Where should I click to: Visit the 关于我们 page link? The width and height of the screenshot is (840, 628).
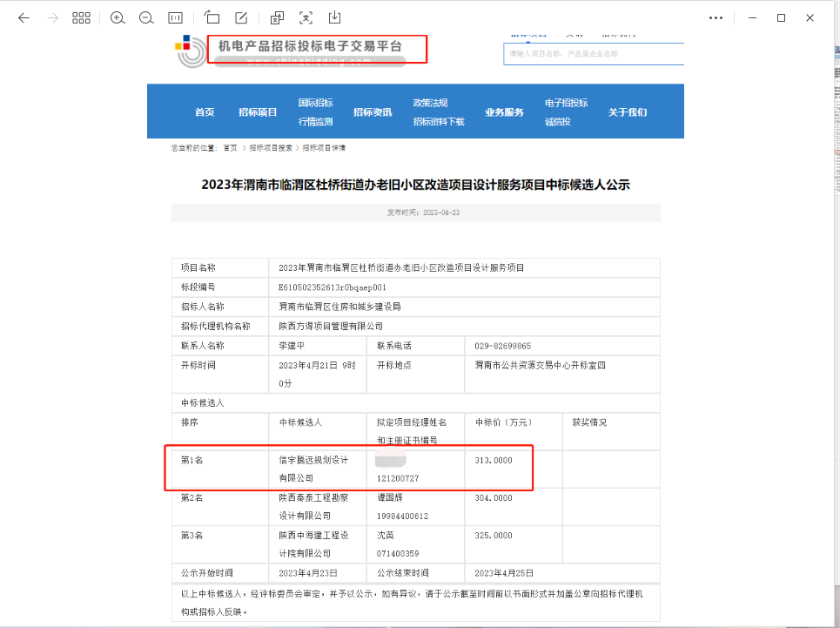click(628, 111)
